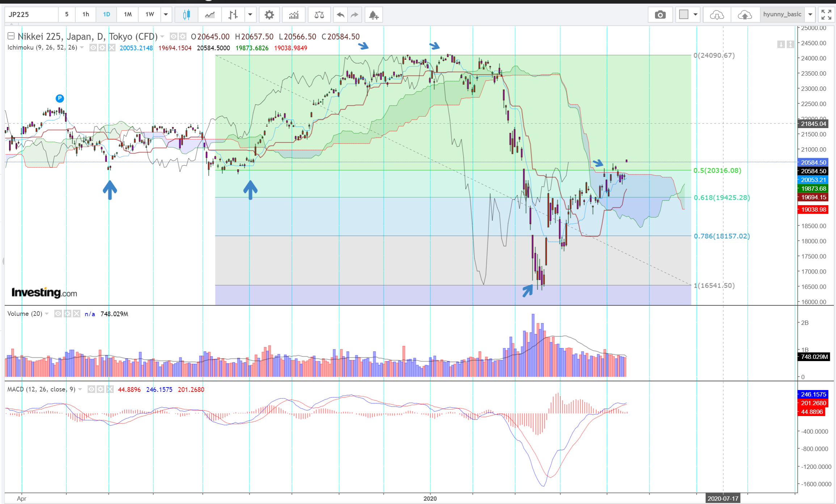Viewport: 836px width, 504px height.
Task: Load chart layout from cloud
Action: [x=717, y=15]
